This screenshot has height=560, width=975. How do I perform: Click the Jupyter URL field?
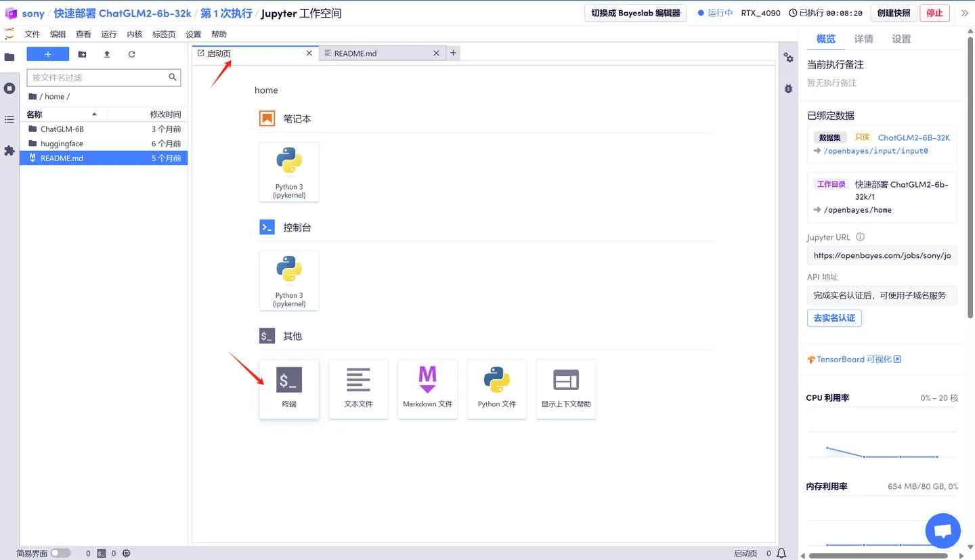[882, 255]
